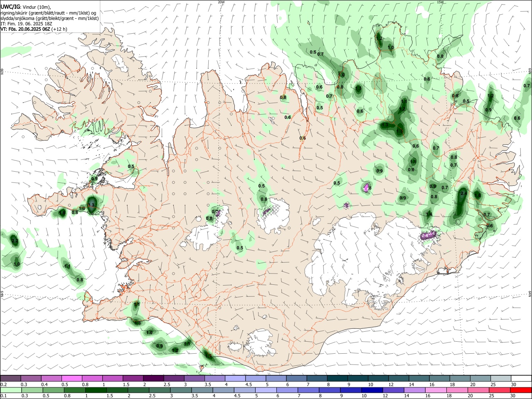Click the "VT: Fös. 20.06.2025 06Z (+12 h)" line
This screenshot has height=399, width=532.
click(34, 29)
